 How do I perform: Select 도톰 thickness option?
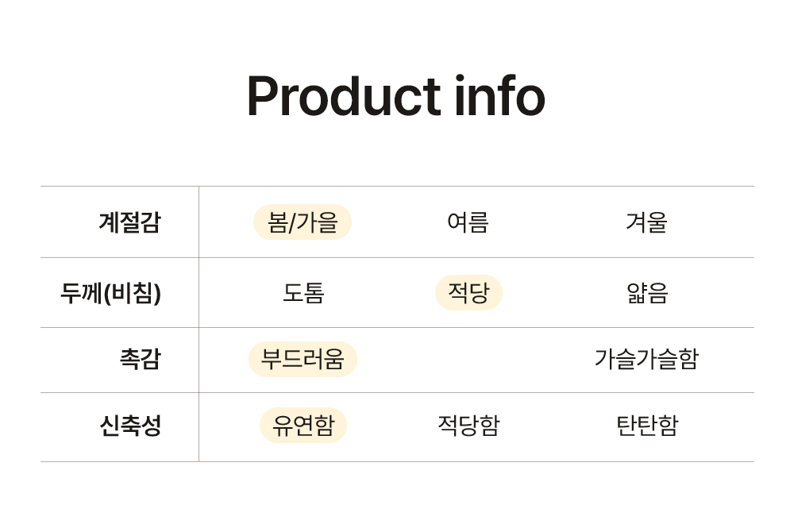tap(303, 293)
